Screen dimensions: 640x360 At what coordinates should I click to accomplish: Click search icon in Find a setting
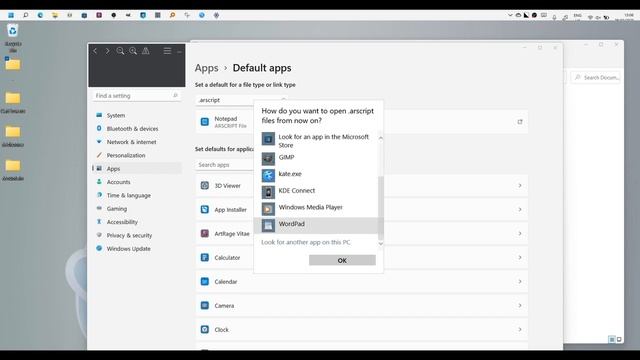pyautogui.click(x=175, y=96)
